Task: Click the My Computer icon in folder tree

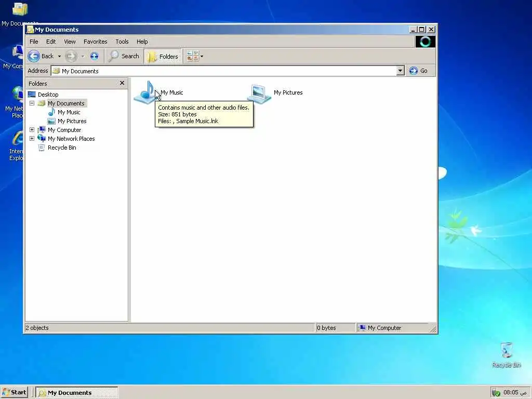Action: point(42,129)
